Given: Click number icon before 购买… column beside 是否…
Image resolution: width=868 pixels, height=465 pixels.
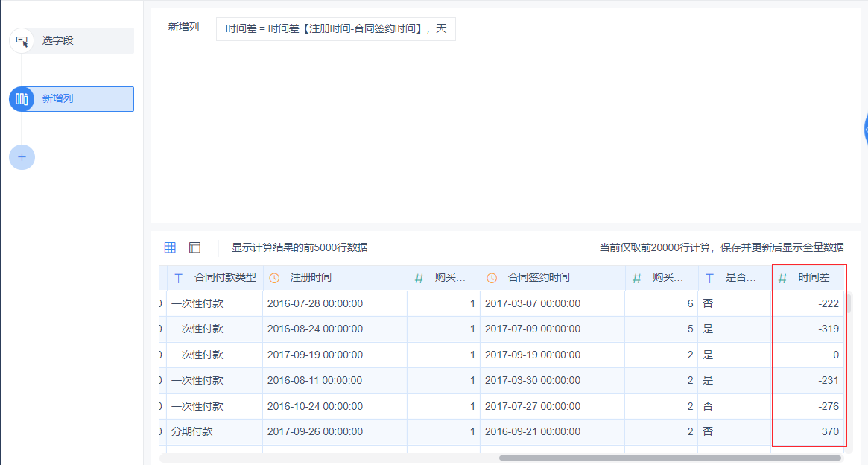Looking at the screenshot, I should click(636, 279).
